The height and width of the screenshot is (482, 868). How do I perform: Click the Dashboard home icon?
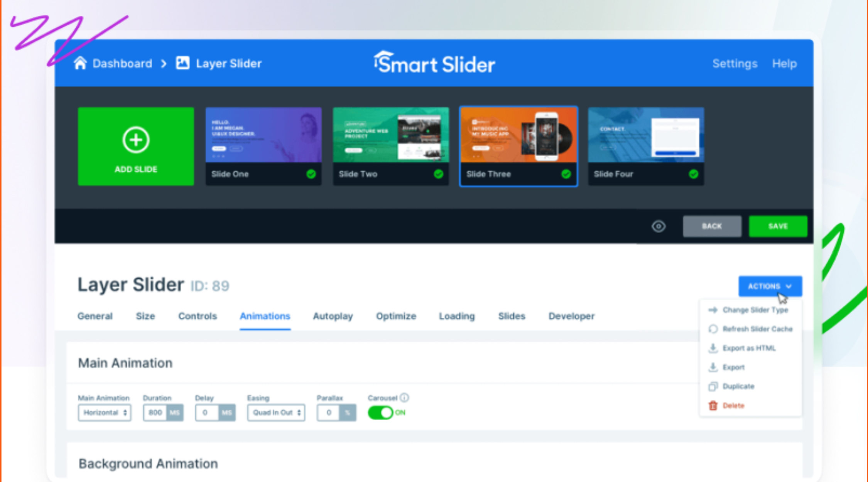pos(80,63)
